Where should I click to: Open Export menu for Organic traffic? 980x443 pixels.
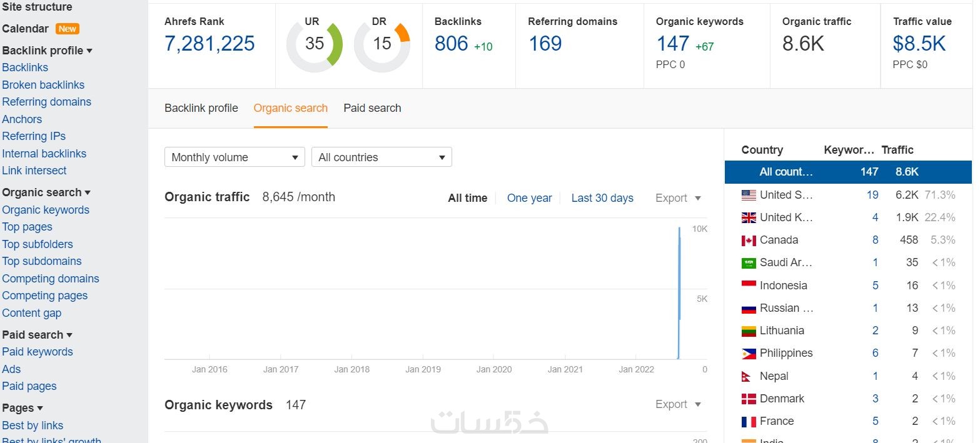coord(679,198)
